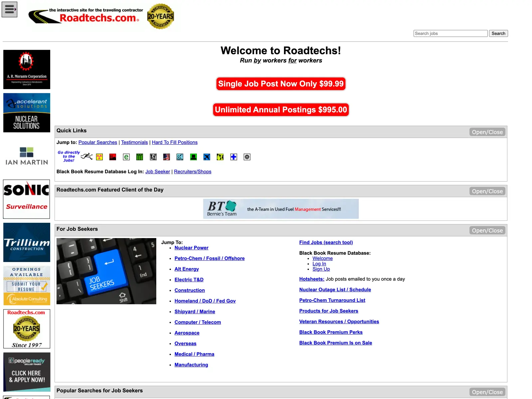Open the Hotsheets link
The width and height of the screenshot is (532, 399).
312,279
